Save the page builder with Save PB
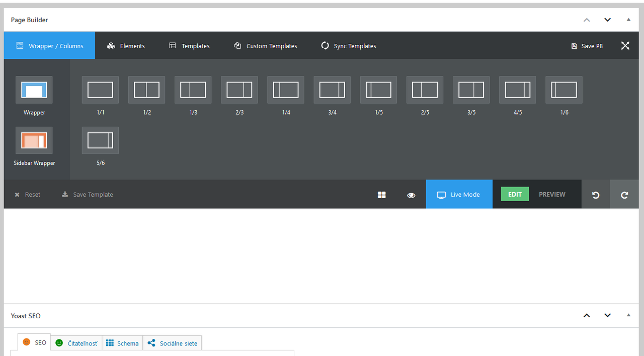644x356 pixels. pos(587,46)
